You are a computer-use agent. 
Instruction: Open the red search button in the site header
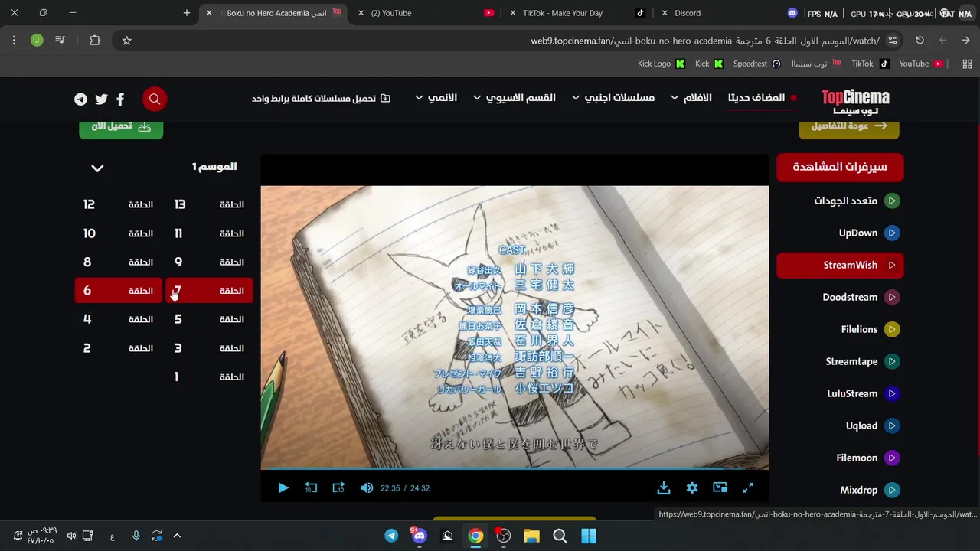click(155, 99)
